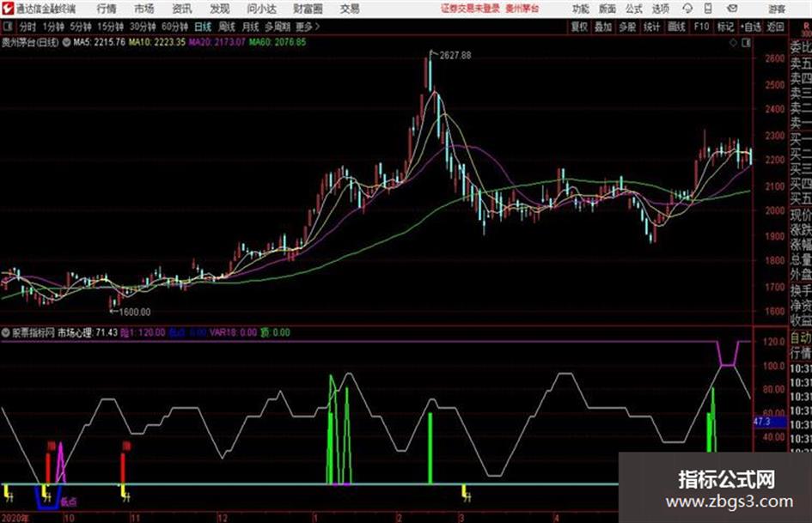Click the MA5: 2215.76 value label
Image resolution: width=812 pixels, height=523 pixels.
(100, 42)
